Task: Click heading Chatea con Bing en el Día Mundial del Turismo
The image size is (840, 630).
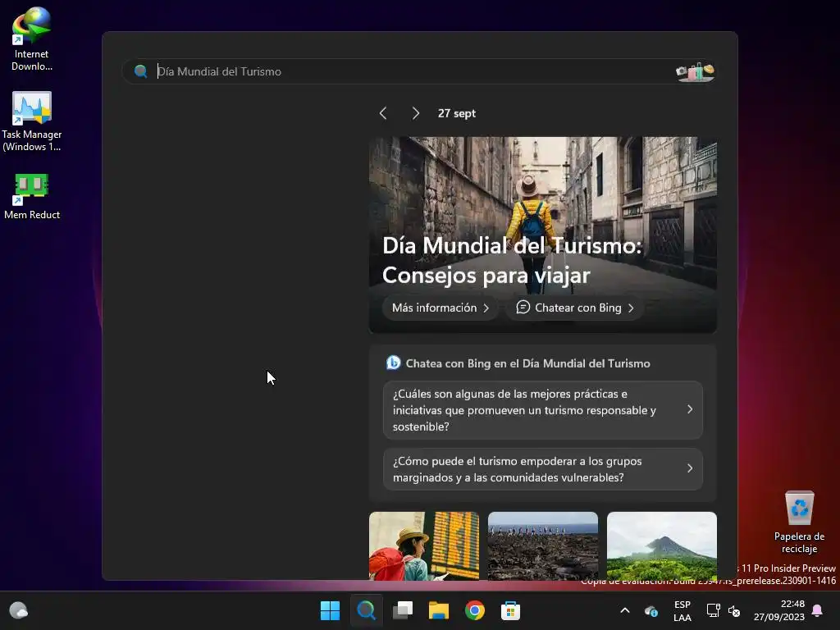Action: (x=527, y=363)
